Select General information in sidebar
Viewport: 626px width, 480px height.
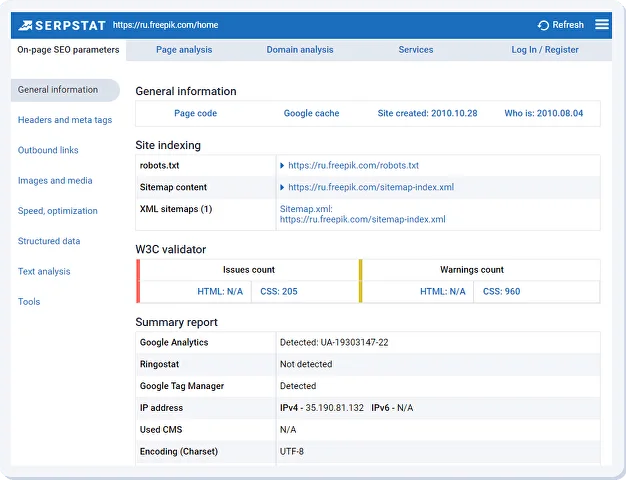(x=65, y=90)
